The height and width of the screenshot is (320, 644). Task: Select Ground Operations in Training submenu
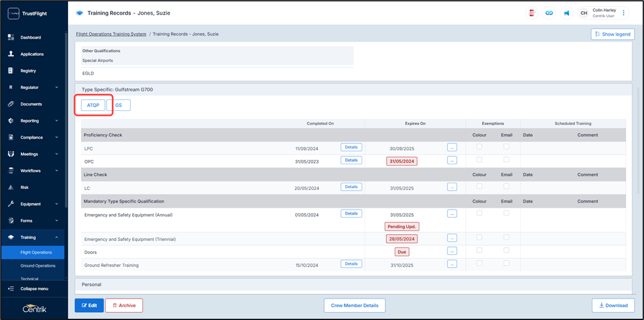pos(37,266)
